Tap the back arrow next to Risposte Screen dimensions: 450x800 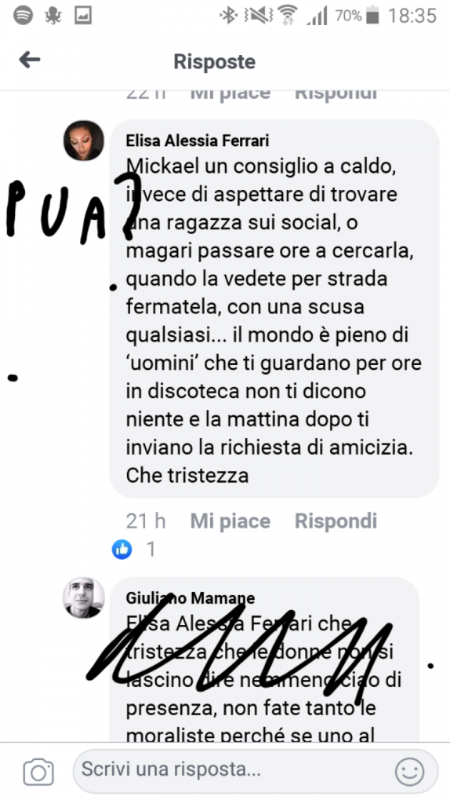click(x=30, y=61)
